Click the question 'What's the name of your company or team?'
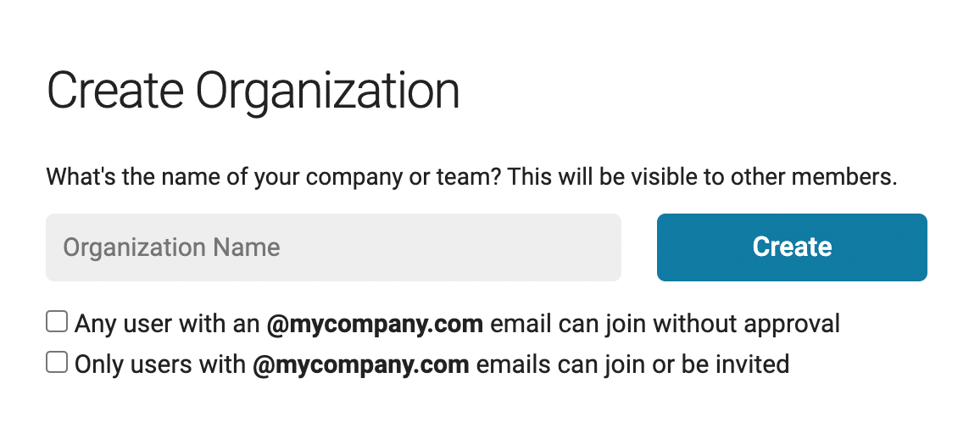The width and height of the screenshot is (980, 439). pos(274,177)
